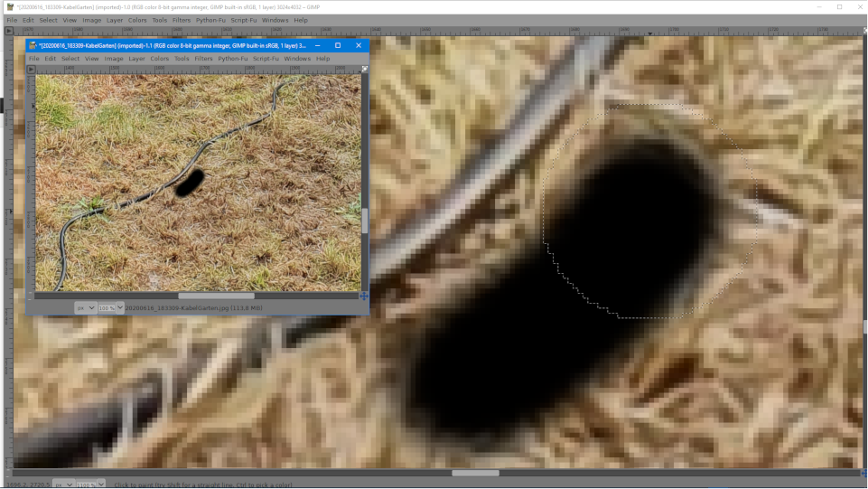Open the px unit dropdown in the 1.1 window

click(x=85, y=308)
